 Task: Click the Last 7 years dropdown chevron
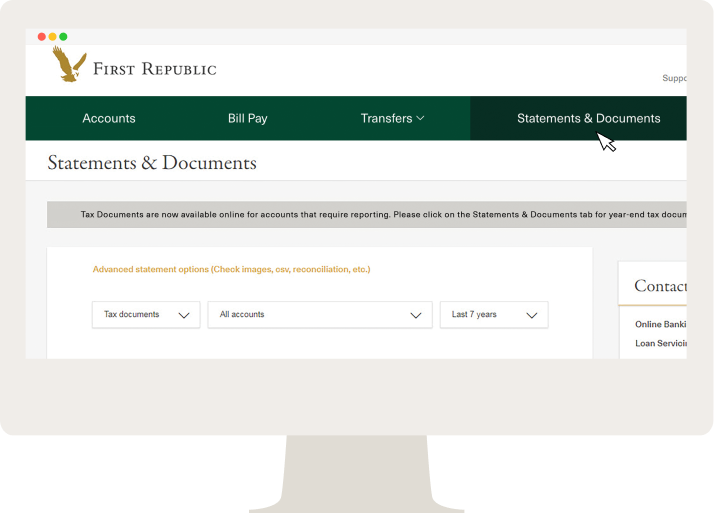(532, 315)
